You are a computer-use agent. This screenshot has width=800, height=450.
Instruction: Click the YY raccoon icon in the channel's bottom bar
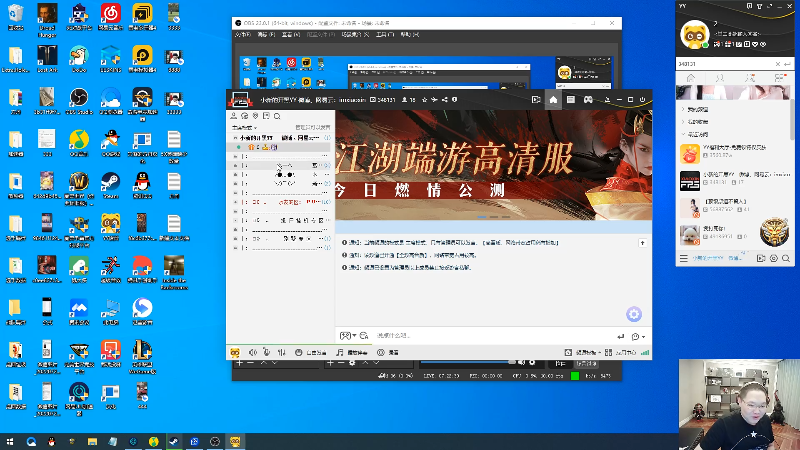click(235, 353)
